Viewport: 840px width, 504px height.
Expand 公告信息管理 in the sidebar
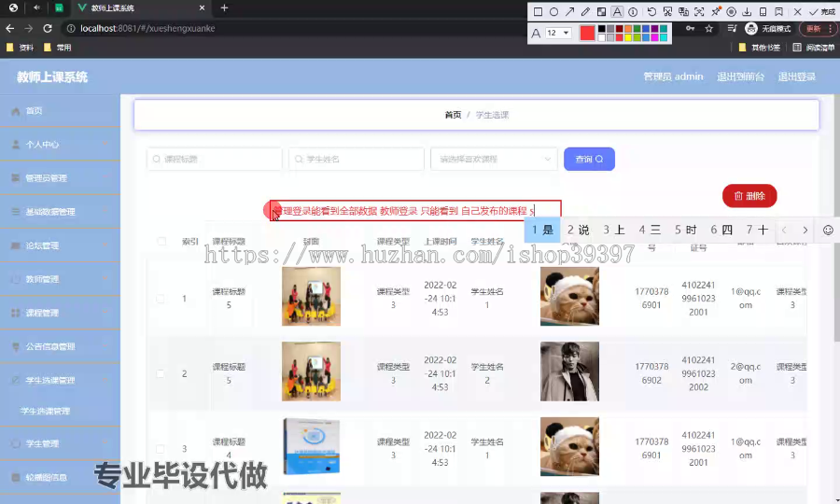[60, 346]
